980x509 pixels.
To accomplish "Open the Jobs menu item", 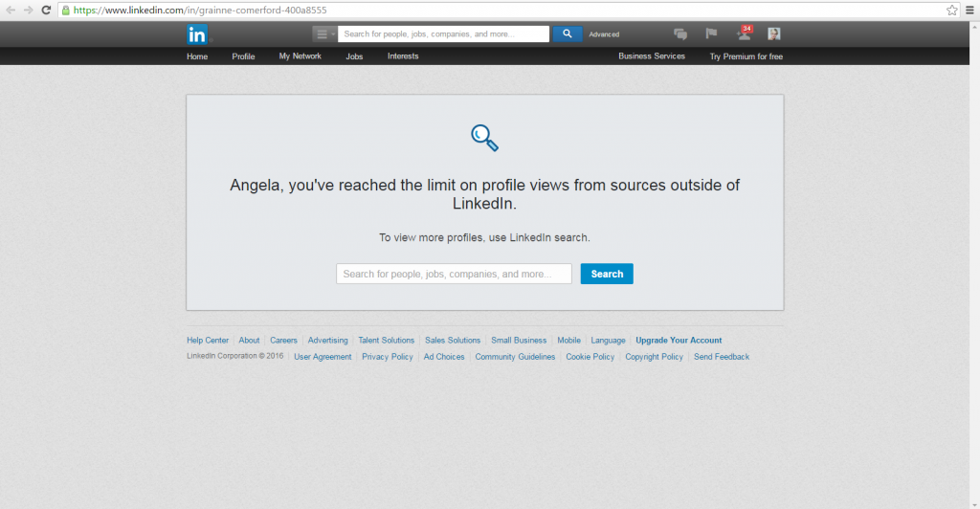I will tap(354, 56).
